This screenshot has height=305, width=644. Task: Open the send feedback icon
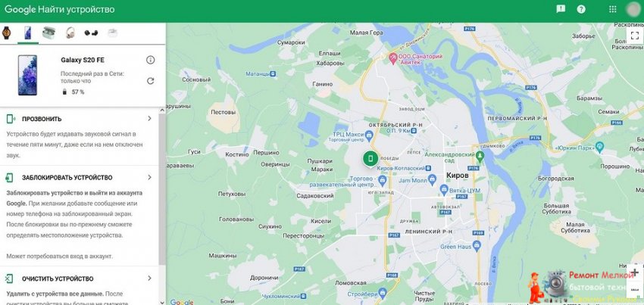(561, 9)
